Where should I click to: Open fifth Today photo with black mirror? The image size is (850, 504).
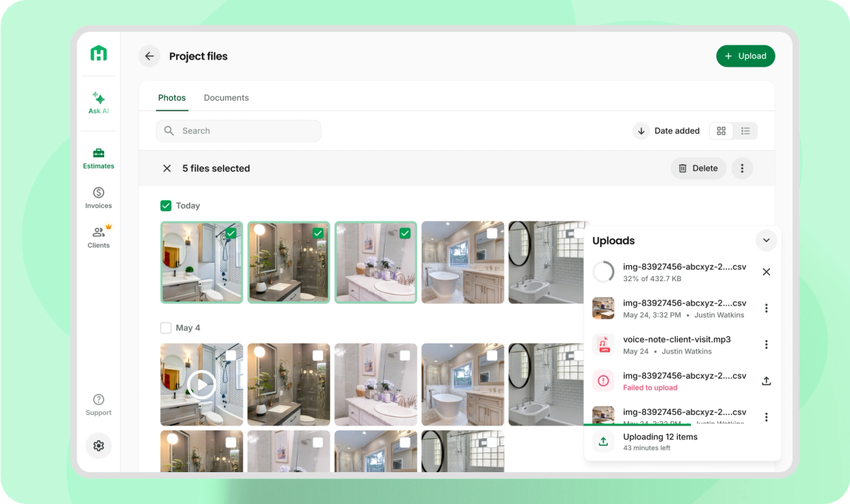tap(545, 263)
